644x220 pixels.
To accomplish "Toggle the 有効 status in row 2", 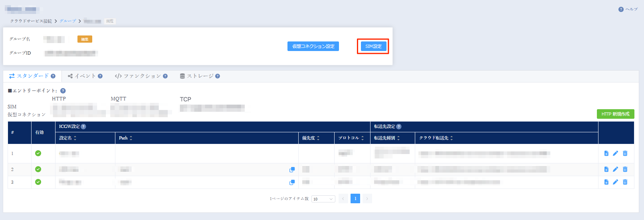I will (38, 169).
